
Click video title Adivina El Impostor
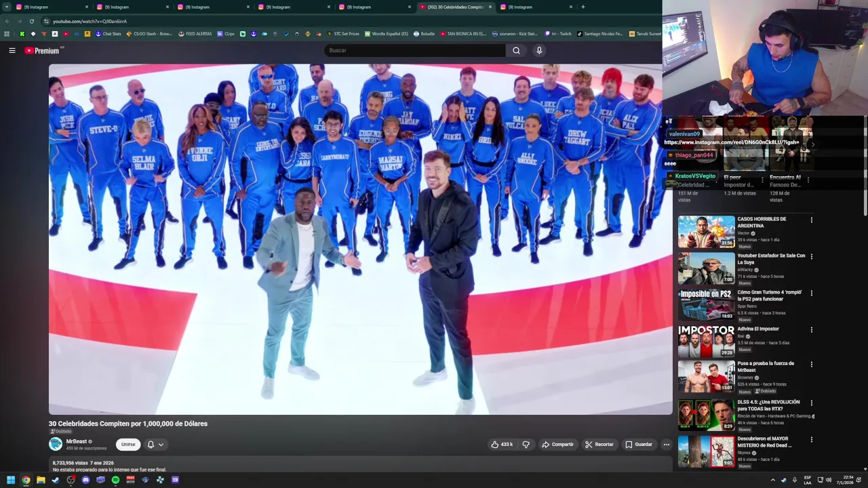758,329
